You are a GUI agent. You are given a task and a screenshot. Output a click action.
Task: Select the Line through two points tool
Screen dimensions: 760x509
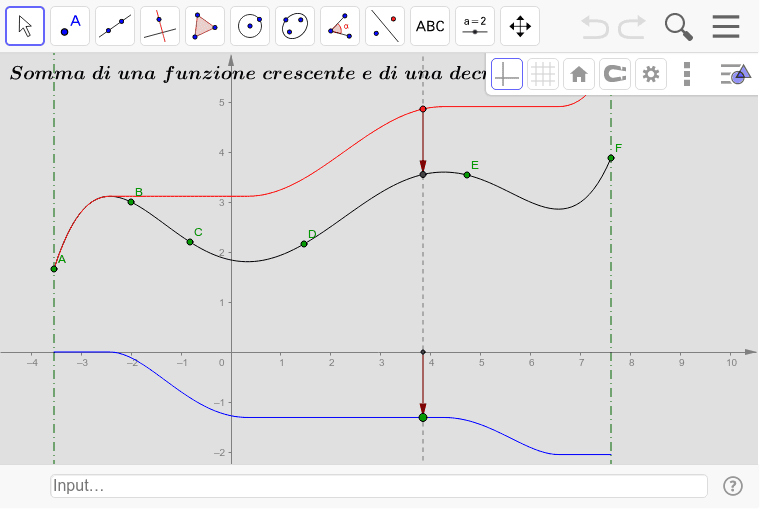[x=115, y=26]
